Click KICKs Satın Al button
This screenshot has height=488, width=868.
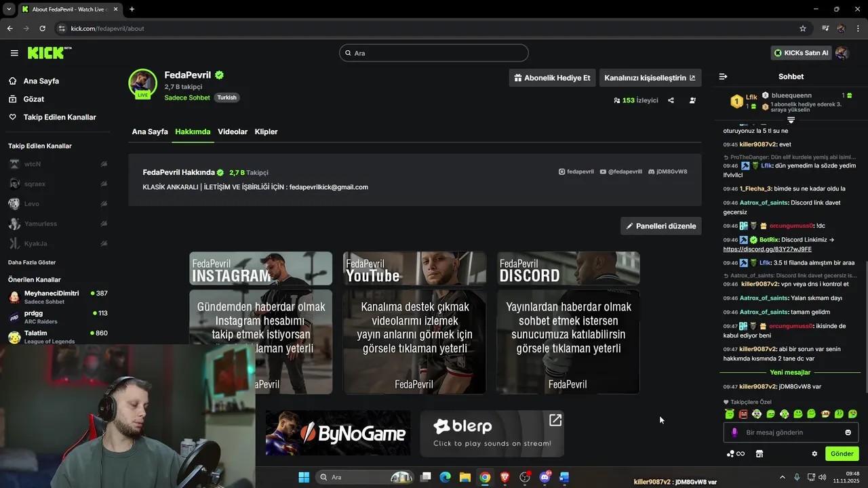[802, 53]
